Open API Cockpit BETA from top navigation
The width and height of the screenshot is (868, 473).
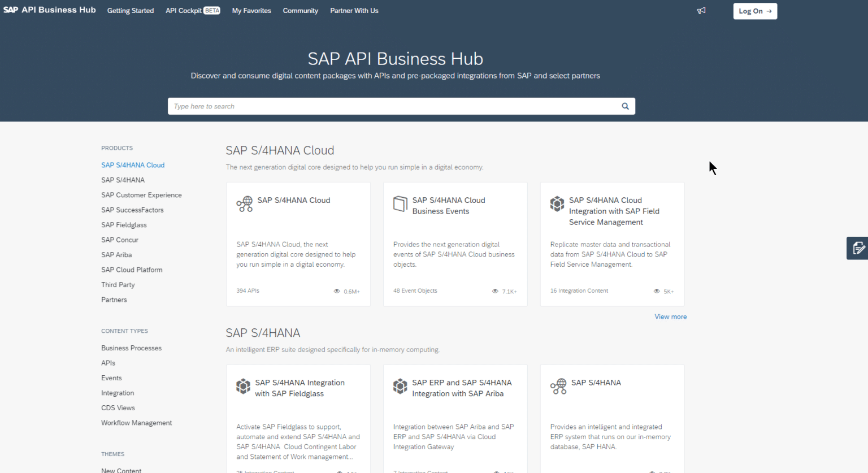pyautogui.click(x=193, y=11)
